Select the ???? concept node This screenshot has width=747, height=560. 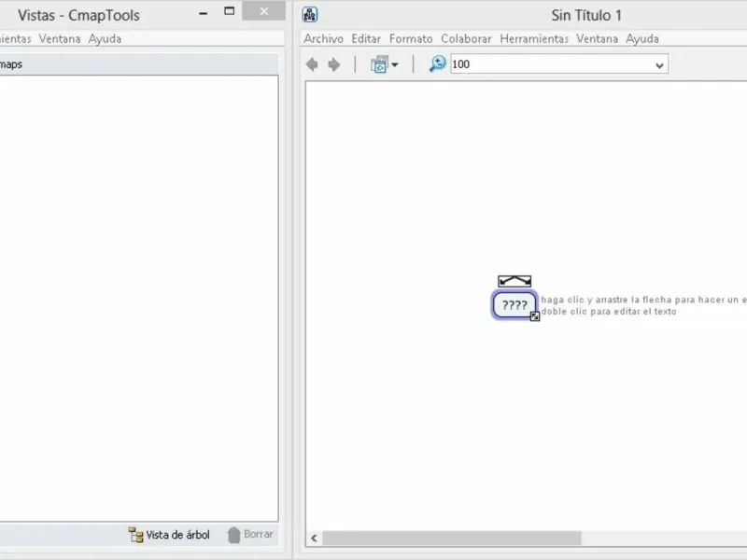514,305
